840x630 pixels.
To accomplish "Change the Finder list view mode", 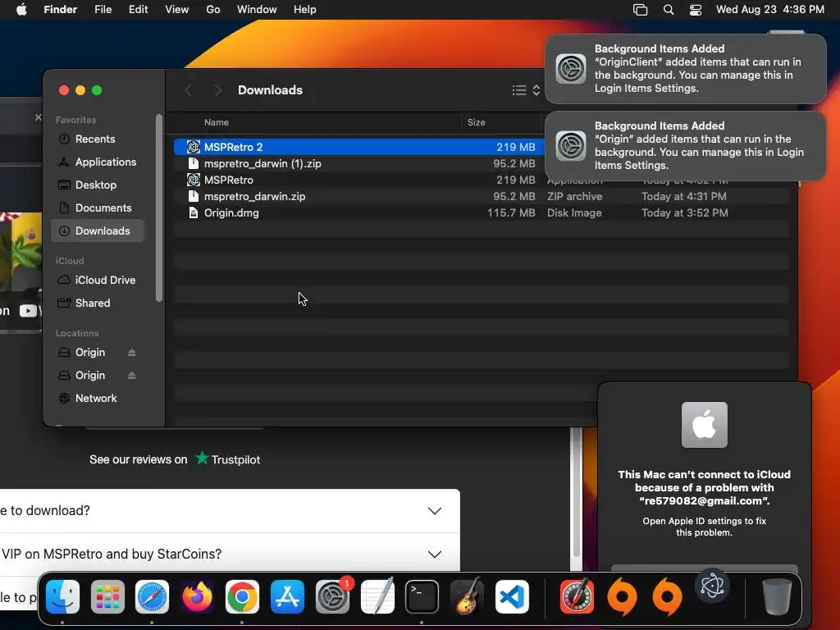I will (526, 90).
